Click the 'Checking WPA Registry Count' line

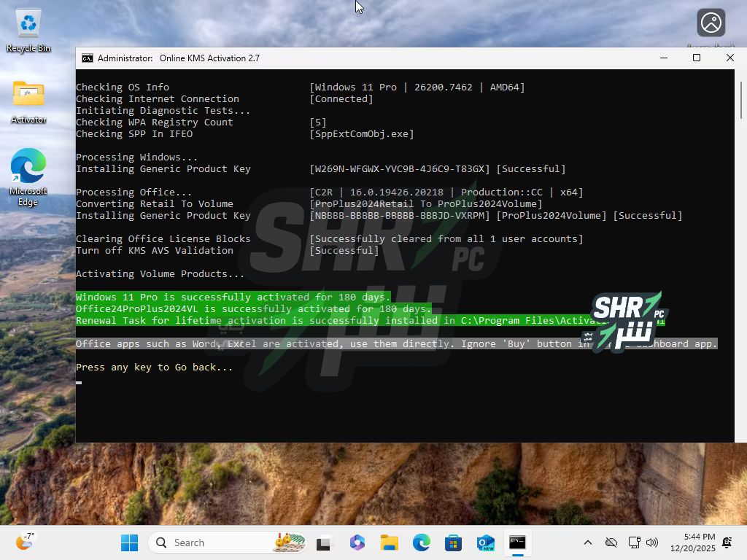coord(155,122)
